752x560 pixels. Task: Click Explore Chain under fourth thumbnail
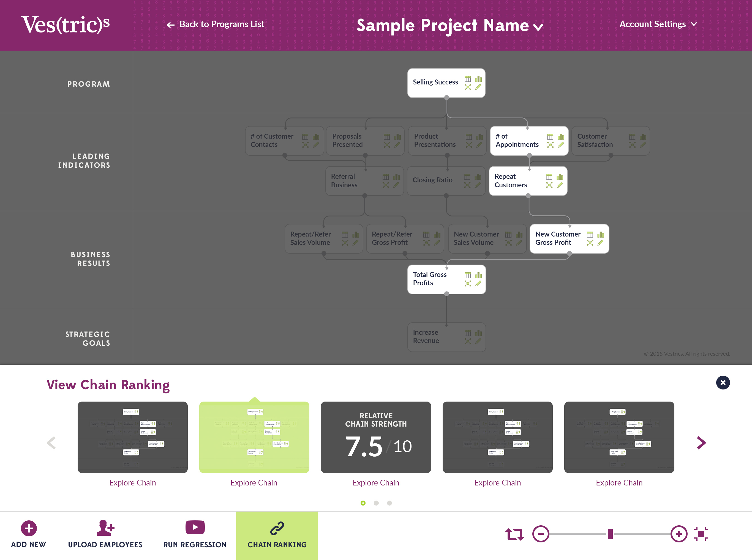tap(498, 483)
